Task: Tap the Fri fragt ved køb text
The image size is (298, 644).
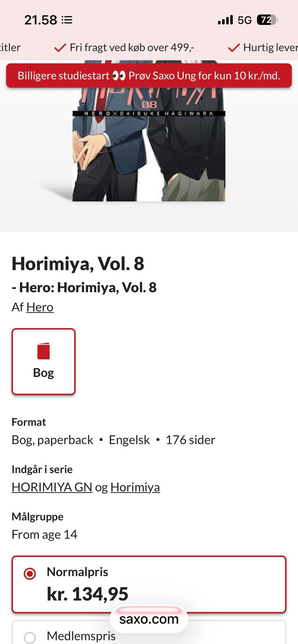Action: click(x=132, y=47)
